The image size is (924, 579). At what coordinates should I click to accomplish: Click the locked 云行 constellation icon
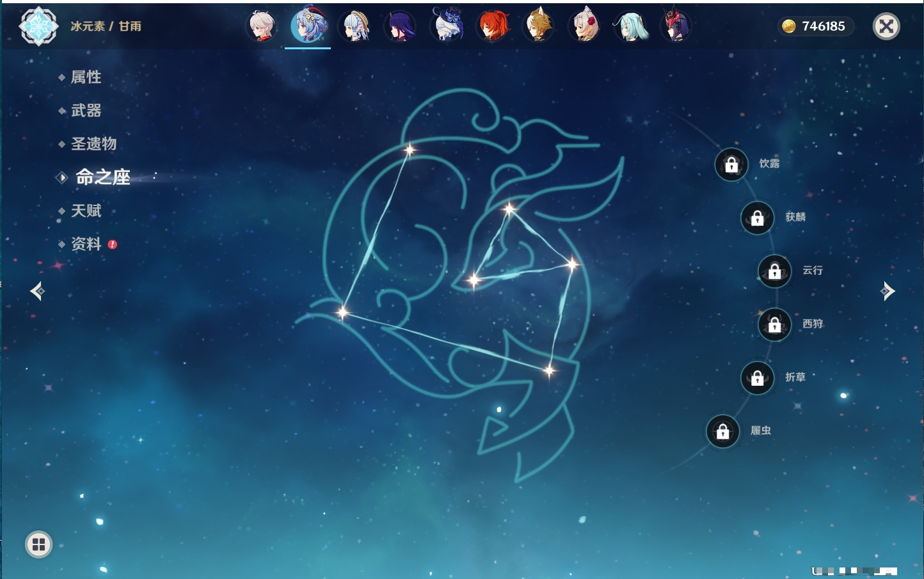tap(775, 271)
